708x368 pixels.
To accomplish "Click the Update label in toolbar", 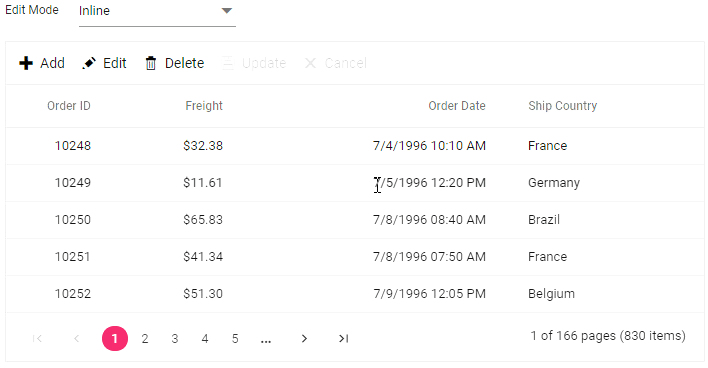I will pos(264,63).
